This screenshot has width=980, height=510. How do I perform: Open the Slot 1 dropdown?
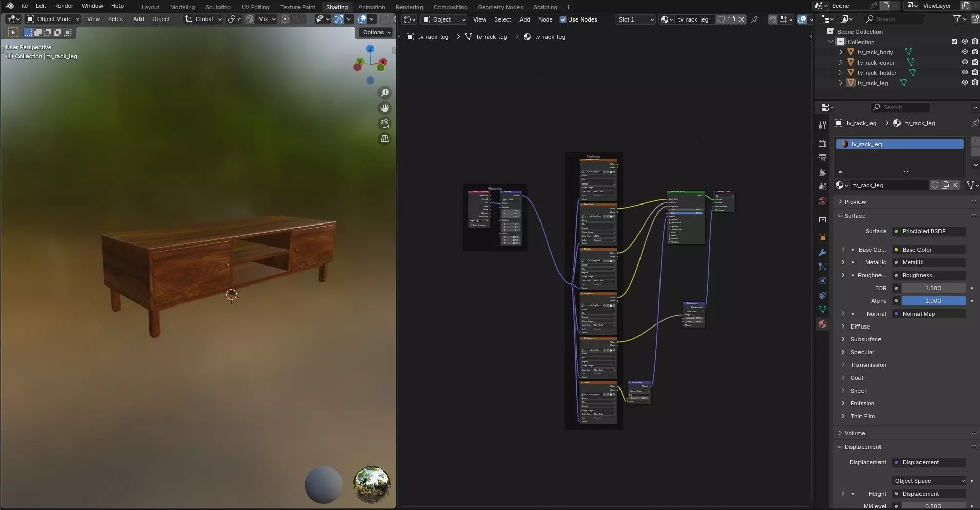636,19
